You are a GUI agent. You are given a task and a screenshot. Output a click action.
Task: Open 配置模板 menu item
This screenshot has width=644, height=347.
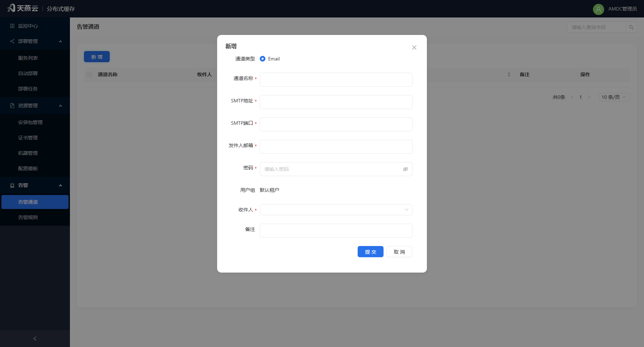click(35, 168)
